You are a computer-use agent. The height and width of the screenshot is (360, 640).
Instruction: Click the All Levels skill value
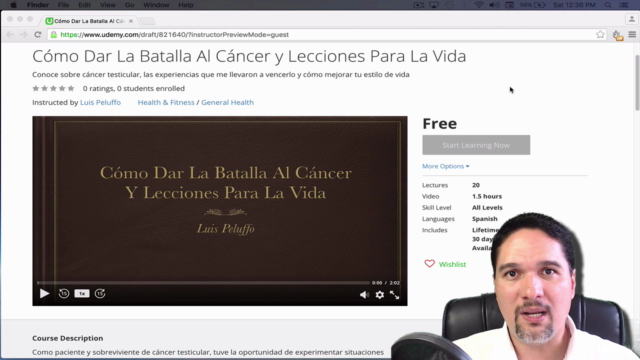[487, 207]
